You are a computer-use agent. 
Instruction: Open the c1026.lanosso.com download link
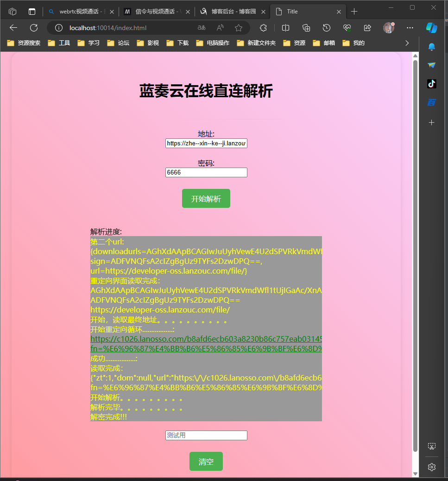(206, 344)
